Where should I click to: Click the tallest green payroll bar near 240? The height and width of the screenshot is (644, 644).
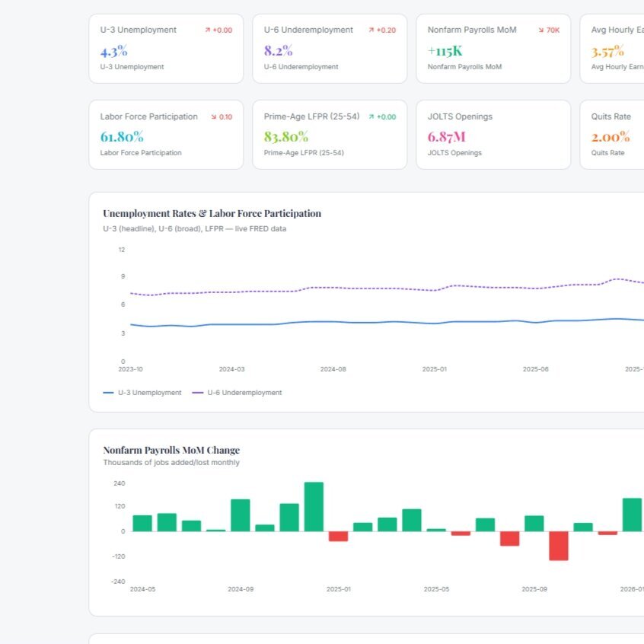coord(314,506)
